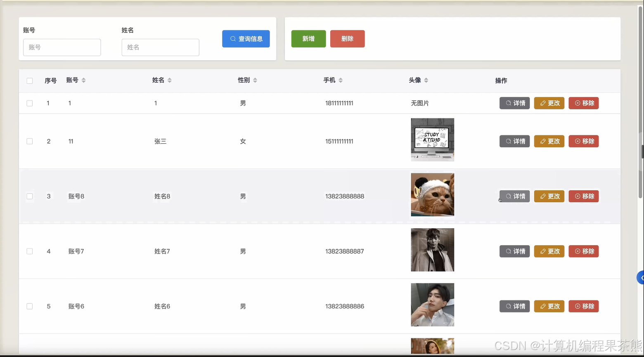
Task: Sort the table by 手机 column arrows
Action: (x=341, y=80)
